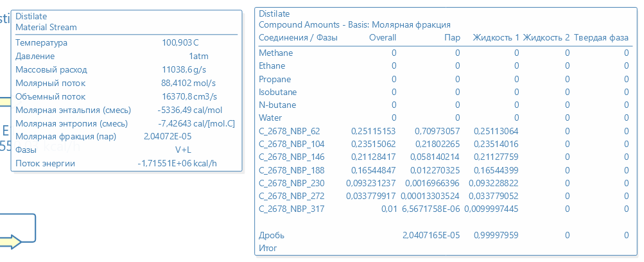This screenshot has height=262, width=644.
Task: Select compound C_2678_NBP_62 row label
Action: click(290, 131)
